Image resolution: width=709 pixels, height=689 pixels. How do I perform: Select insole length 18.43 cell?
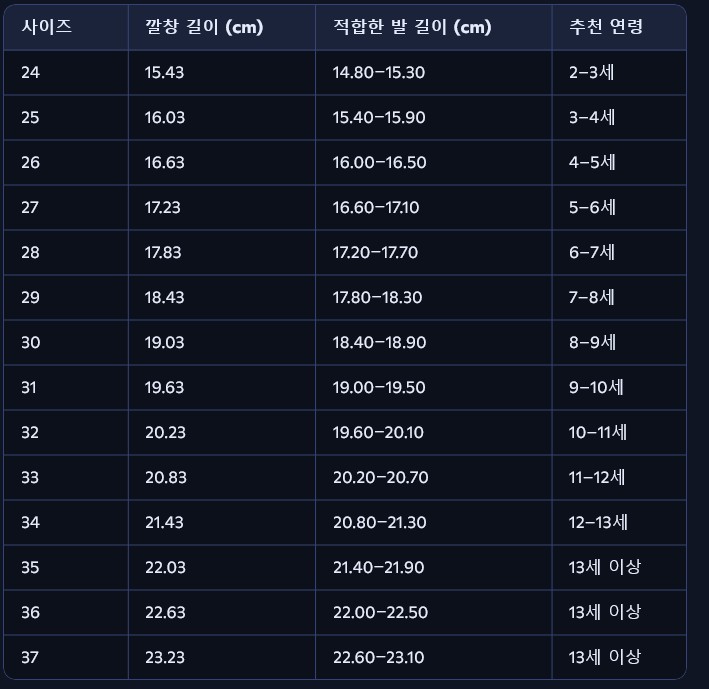pyautogui.click(x=164, y=297)
